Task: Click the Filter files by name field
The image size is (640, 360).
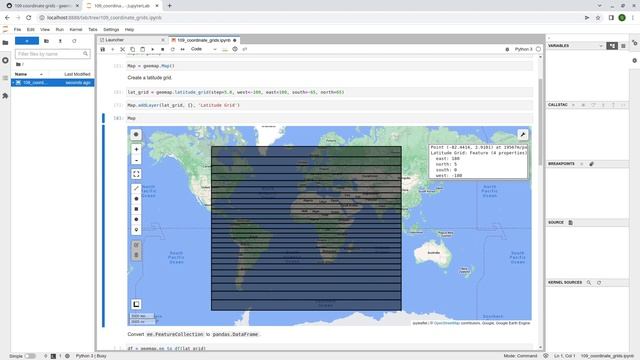Action: (x=52, y=54)
